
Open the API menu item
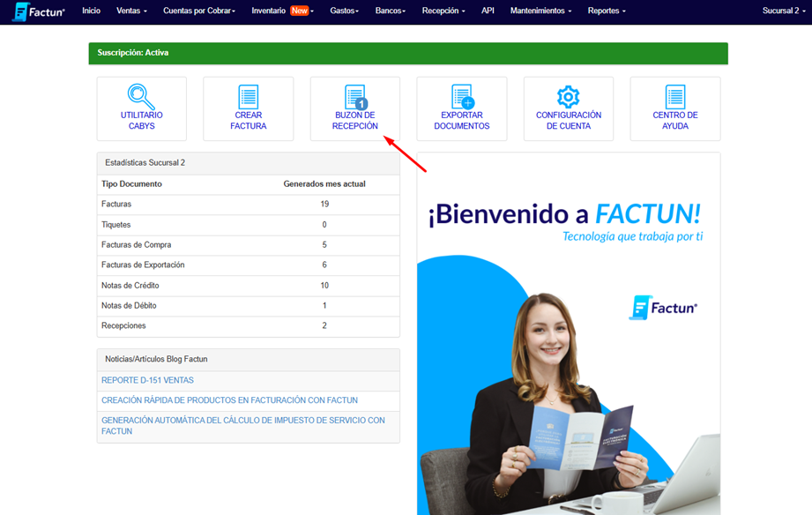pos(488,11)
